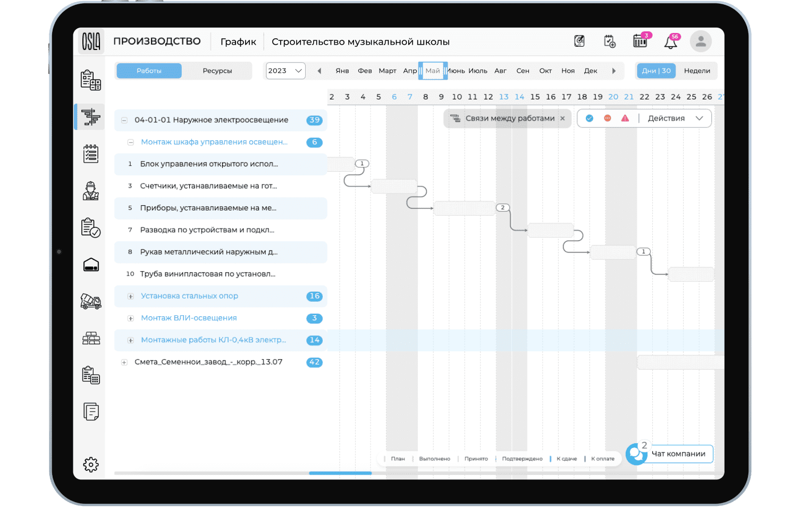Click the concrete mixer truck icon
This screenshot has height=532, width=800.
pos(91,301)
